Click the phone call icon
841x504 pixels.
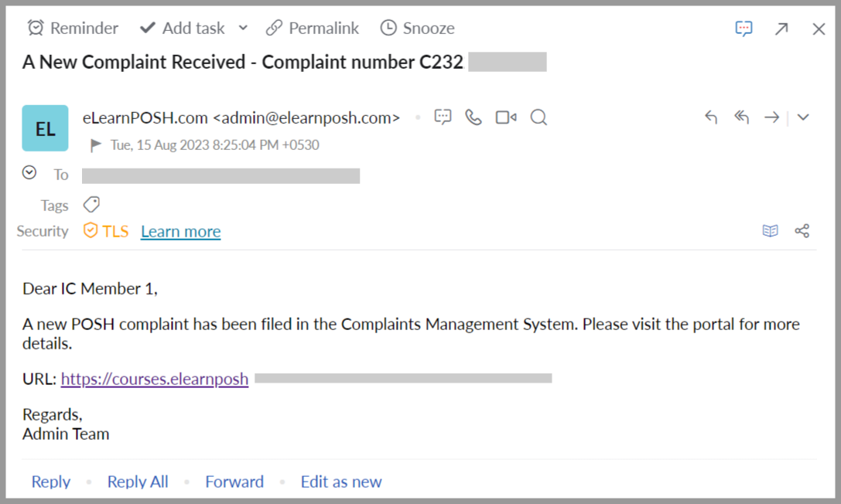[473, 117]
